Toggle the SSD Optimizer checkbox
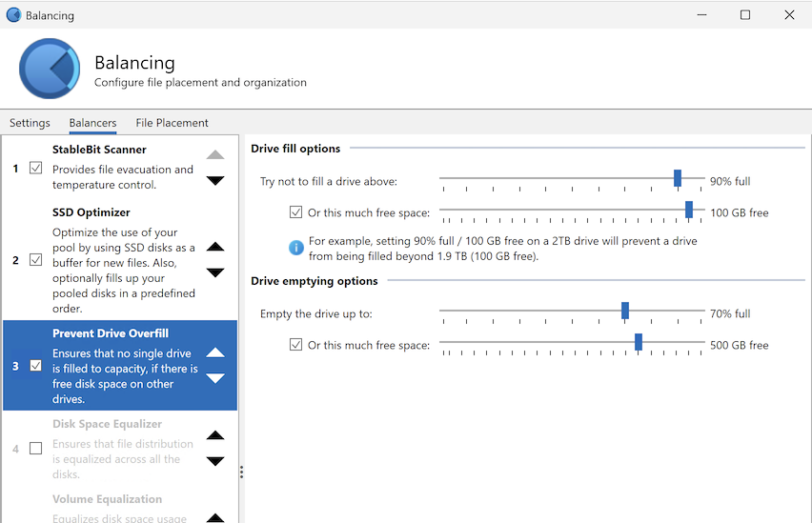The height and width of the screenshot is (523, 812). click(35, 259)
